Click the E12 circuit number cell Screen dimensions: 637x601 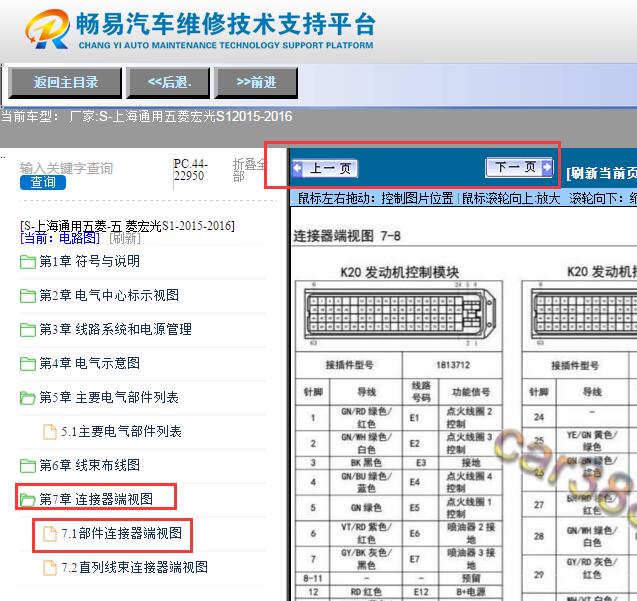(421, 592)
